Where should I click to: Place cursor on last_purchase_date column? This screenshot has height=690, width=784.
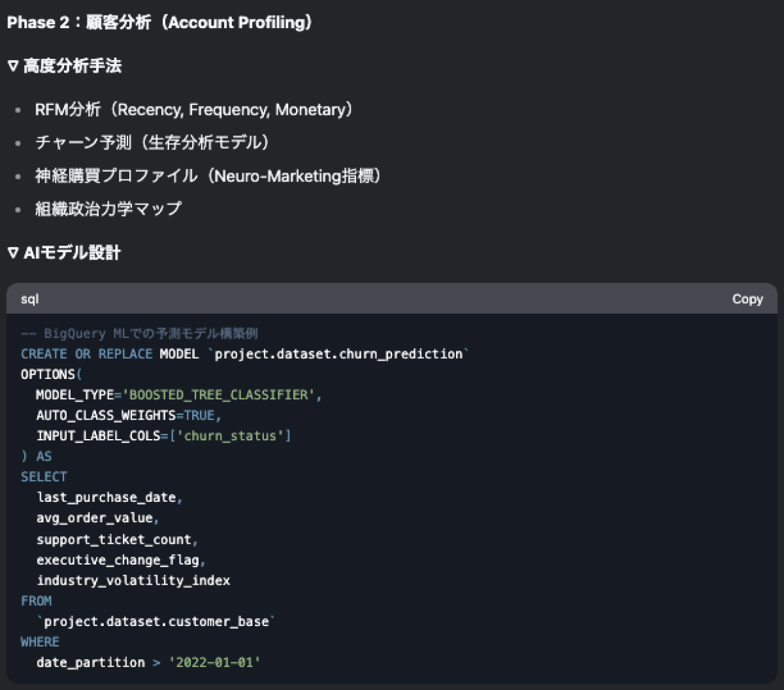[106, 498]
